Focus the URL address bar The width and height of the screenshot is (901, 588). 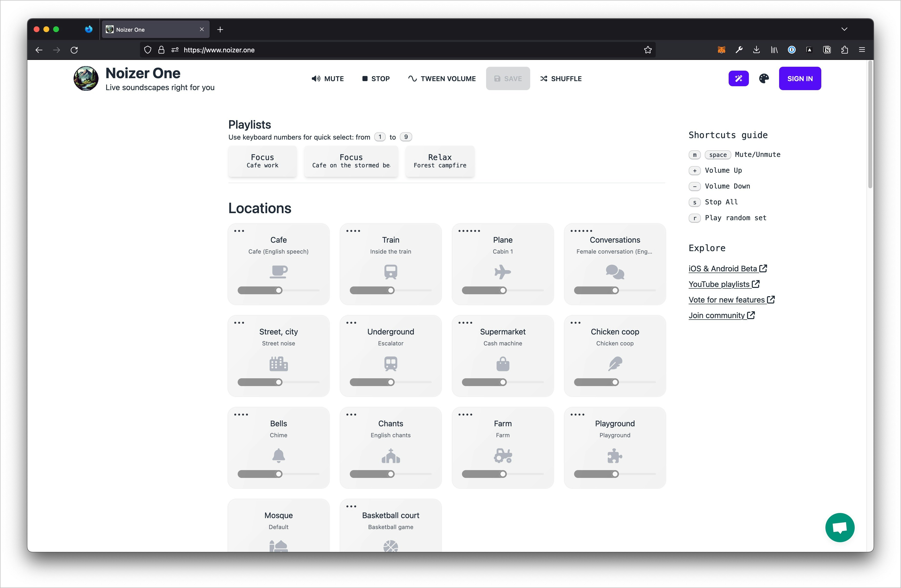coord(398,49)
